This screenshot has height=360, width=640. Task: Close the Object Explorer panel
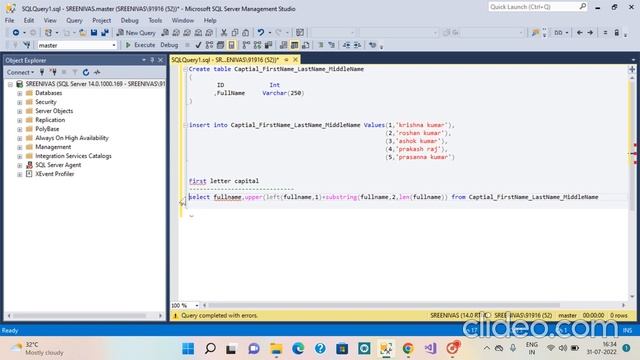click(160, 60)
